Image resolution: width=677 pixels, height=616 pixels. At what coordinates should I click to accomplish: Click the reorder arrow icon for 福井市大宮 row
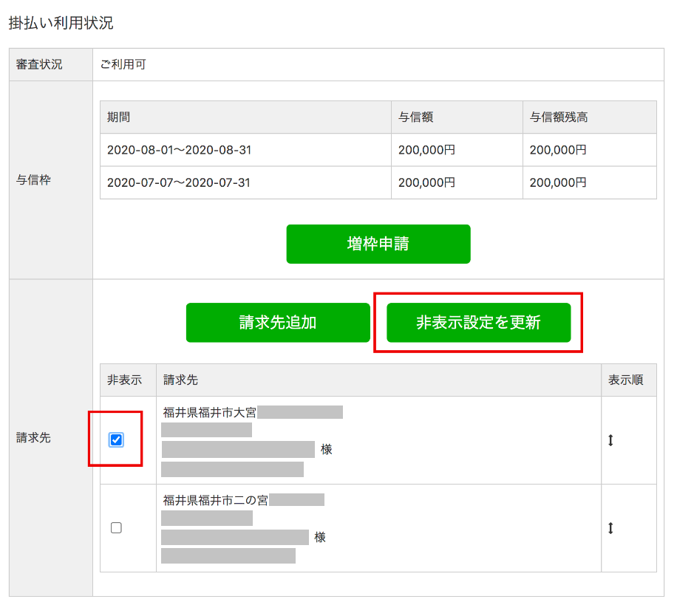click(610, 440)
